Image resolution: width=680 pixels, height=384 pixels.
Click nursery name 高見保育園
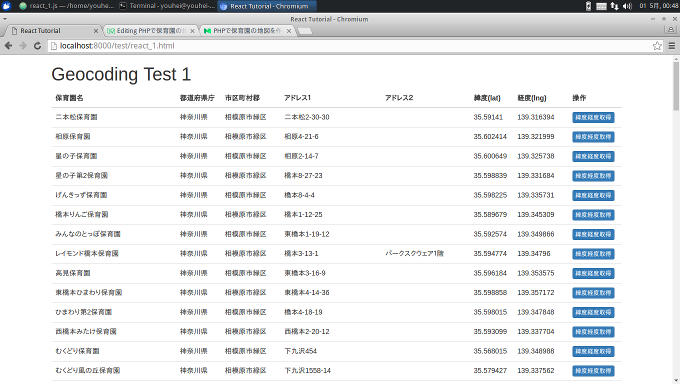(x=73, y=273)
